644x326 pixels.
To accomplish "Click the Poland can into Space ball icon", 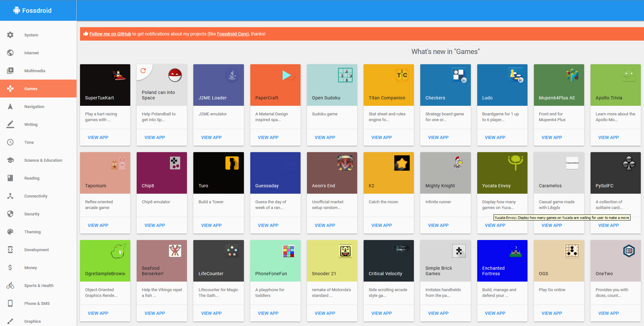I will point(175,75).
